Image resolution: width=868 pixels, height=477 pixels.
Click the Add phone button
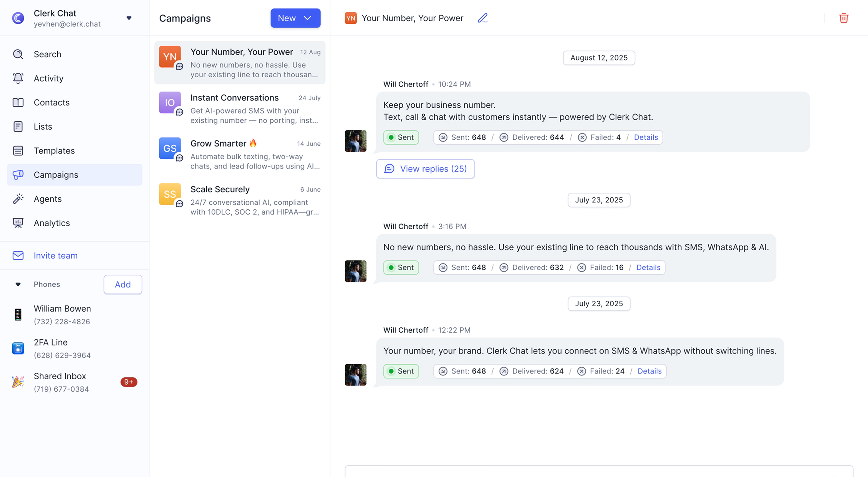[123, 284]
